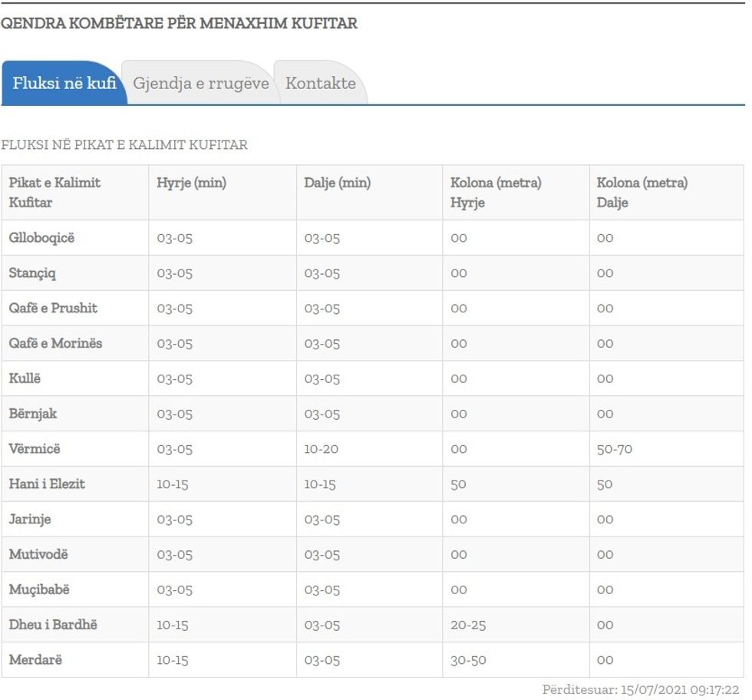Click the Hyrje (min) column header
Screen dimensions: 752x700
point(191,183)
